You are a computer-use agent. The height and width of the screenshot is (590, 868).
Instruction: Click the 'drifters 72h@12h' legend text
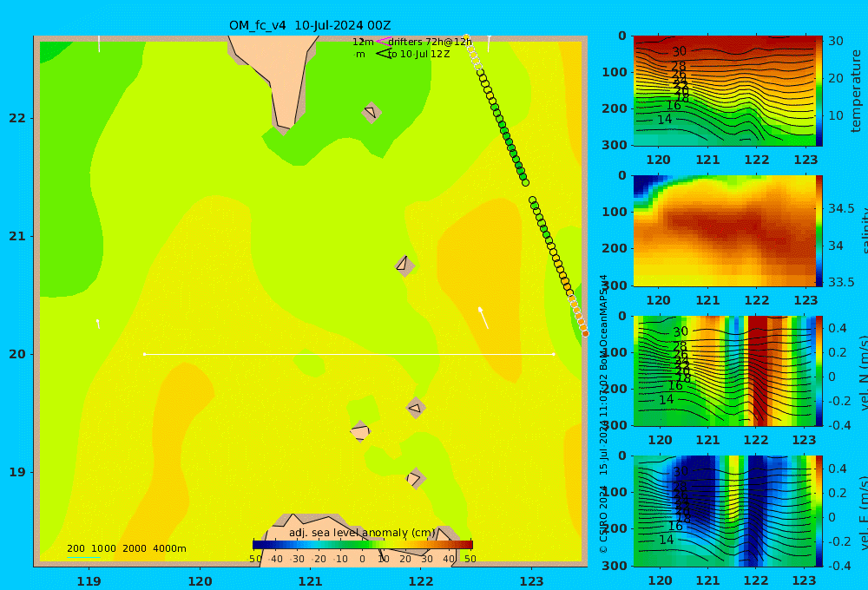pyautogui.click(x=431, y=42)
